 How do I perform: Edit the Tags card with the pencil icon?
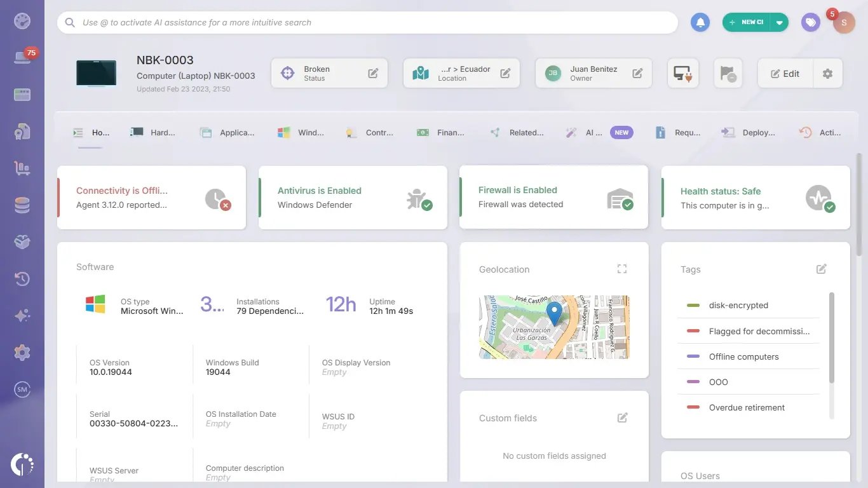click(x=822, y=269)
